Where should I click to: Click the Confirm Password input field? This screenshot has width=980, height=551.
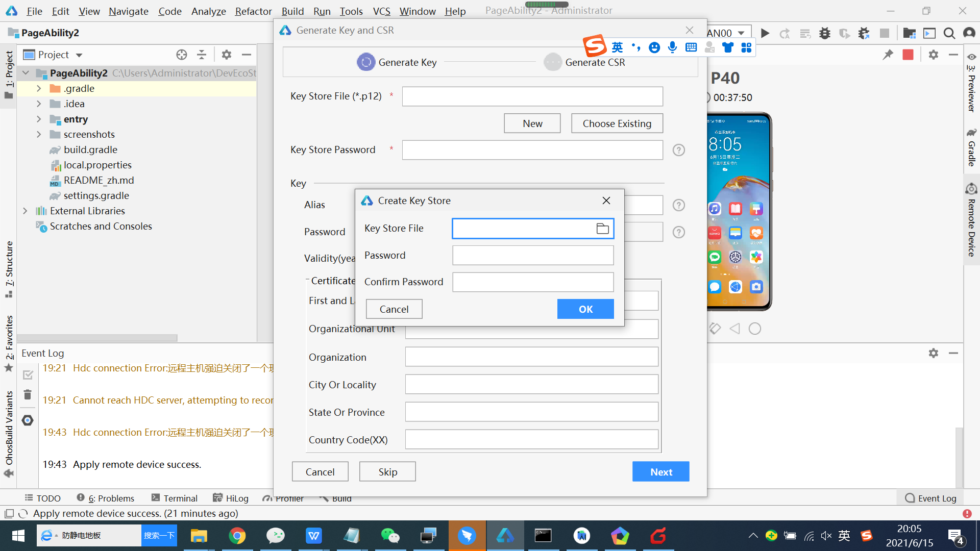pos(532,282)
